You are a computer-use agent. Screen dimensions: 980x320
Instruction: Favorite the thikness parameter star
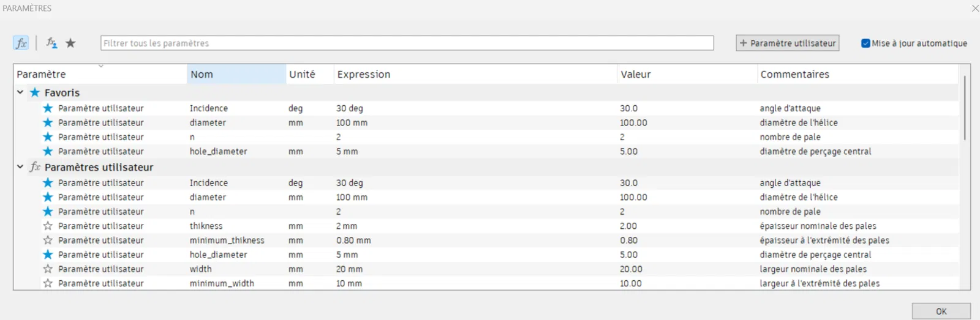coord(48,226)
